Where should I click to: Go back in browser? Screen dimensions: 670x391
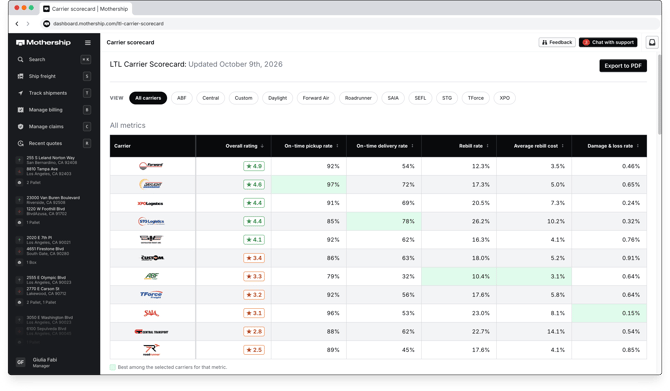pos(17,24)
